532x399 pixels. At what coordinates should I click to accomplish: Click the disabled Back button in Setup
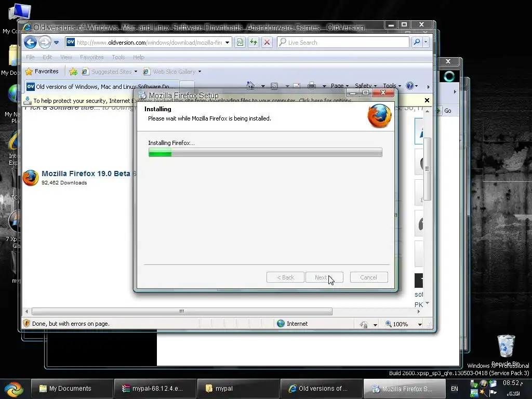click(x=285, y=277)
